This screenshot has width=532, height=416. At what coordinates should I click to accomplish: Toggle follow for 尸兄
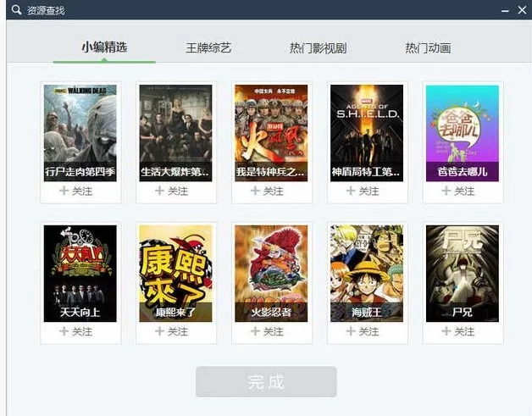pos(458,331)
